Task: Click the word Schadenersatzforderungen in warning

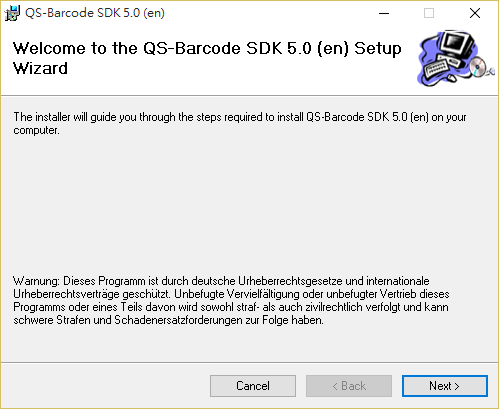Action: [x=179, y=320]
